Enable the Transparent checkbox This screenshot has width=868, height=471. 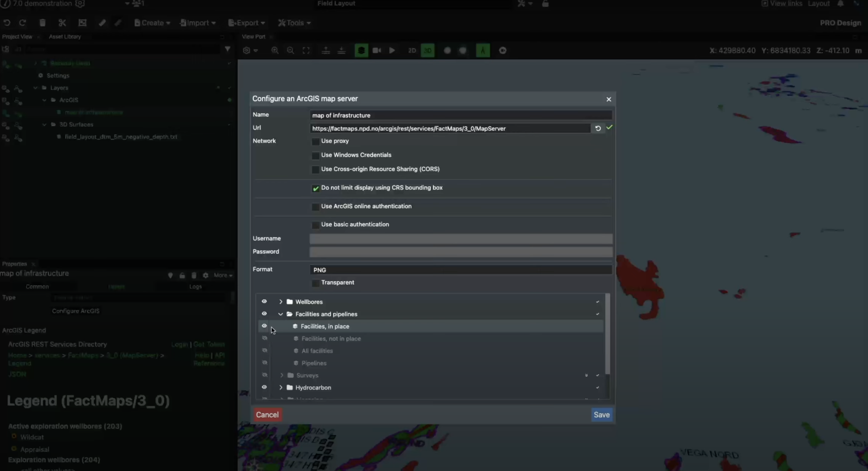coord(315,283)
